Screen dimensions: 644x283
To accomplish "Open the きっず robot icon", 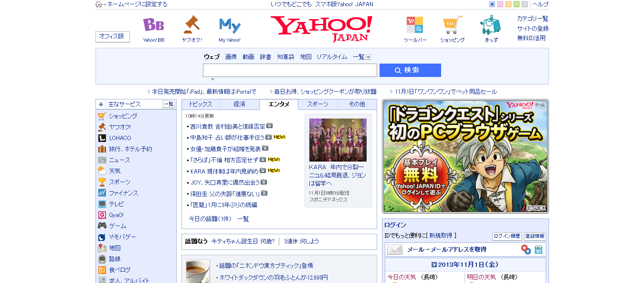I will point(491,24).
